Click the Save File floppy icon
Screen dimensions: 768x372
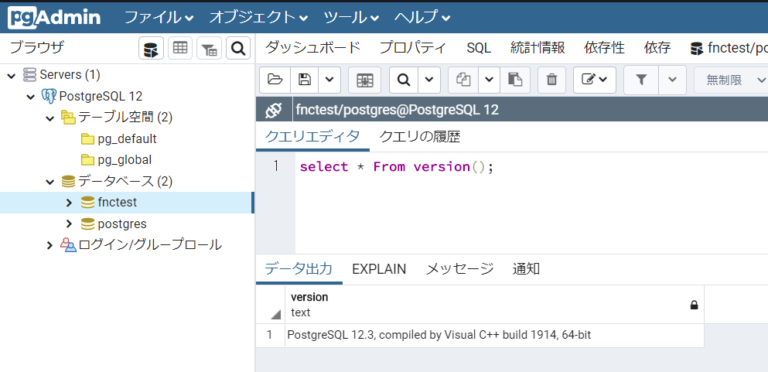point(305,80)
